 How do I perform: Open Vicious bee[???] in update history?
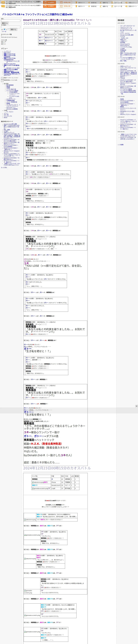click(x=125, y=44)
